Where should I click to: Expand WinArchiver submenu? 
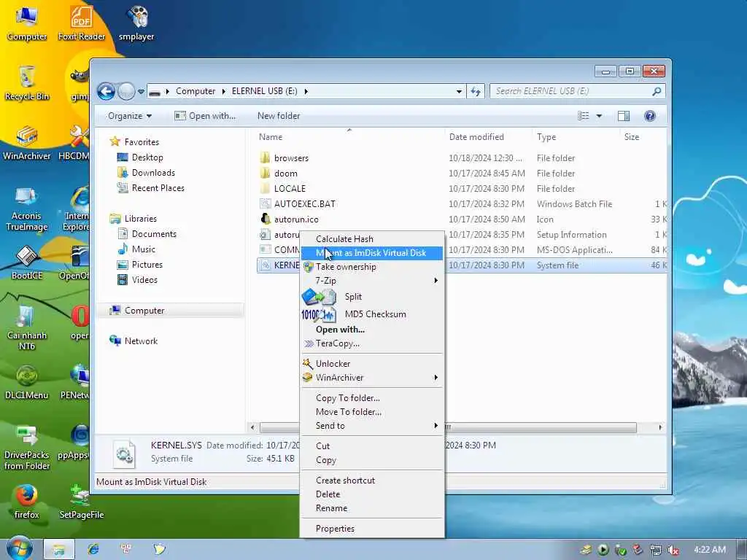click(372, 378)
